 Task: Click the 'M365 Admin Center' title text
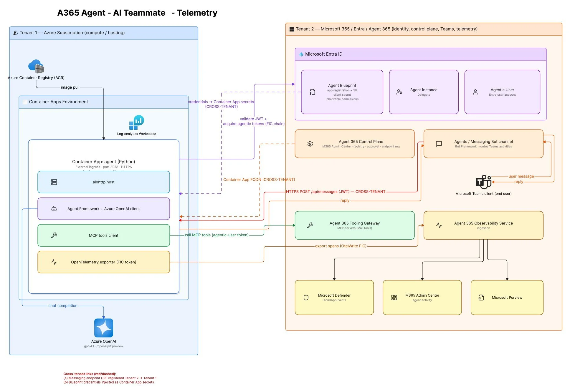click(422, 295)
